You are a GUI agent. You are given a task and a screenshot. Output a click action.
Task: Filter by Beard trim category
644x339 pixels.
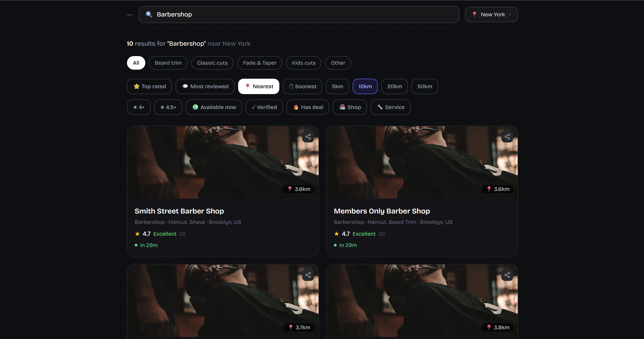[x=168, y=63]
